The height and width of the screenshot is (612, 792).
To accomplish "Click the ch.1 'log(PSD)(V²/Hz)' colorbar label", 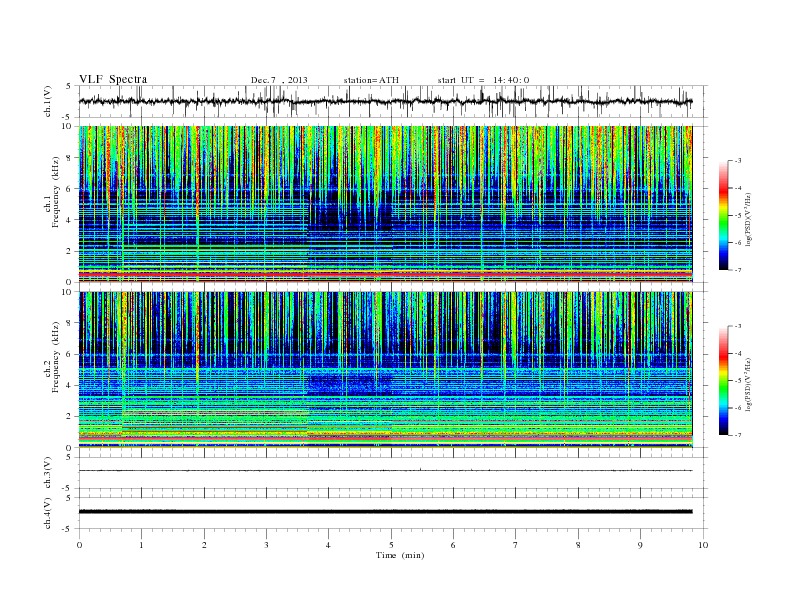I will (748, 220).
